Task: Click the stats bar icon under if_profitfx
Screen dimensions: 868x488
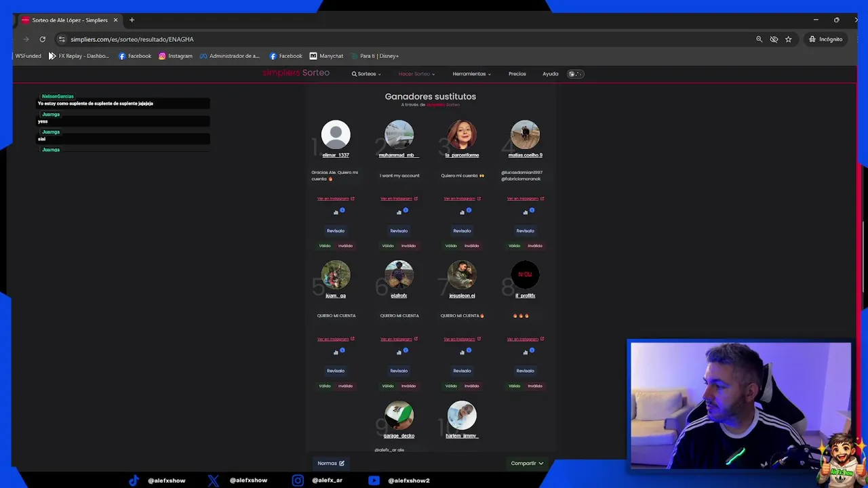Action: pos(525,352)
